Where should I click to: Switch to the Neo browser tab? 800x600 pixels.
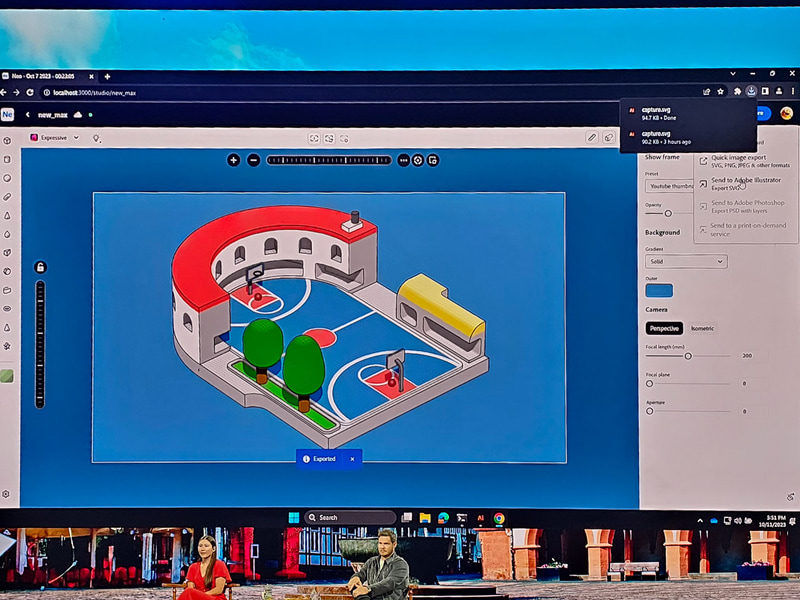pos(47,76)
